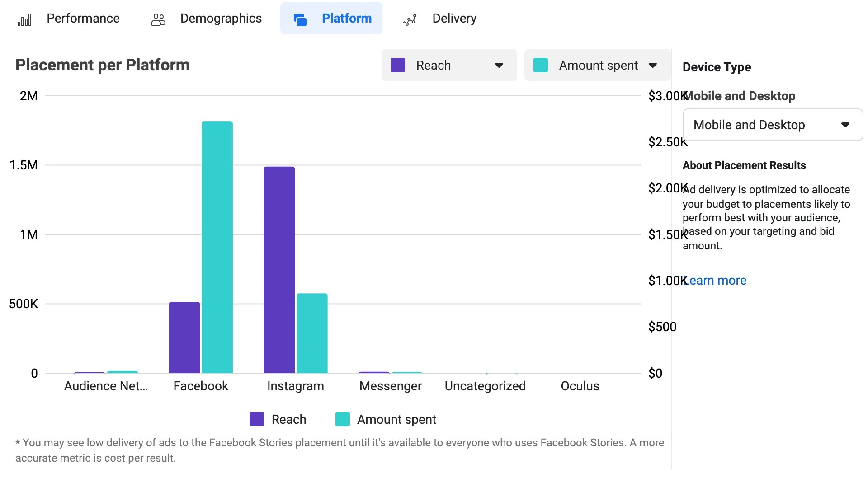Click the Demographics people icon
Screen dimensions: 868x478
(157, 19)
